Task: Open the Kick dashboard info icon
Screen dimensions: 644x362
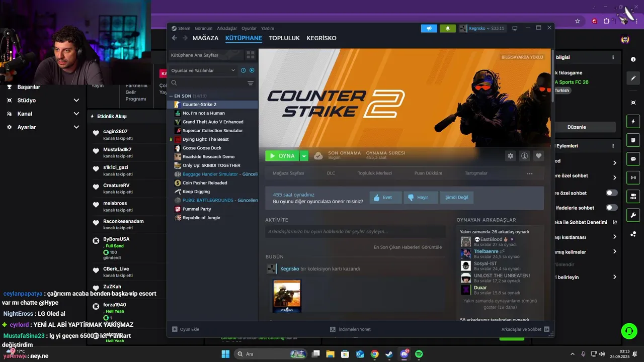Action: [633, 59]
